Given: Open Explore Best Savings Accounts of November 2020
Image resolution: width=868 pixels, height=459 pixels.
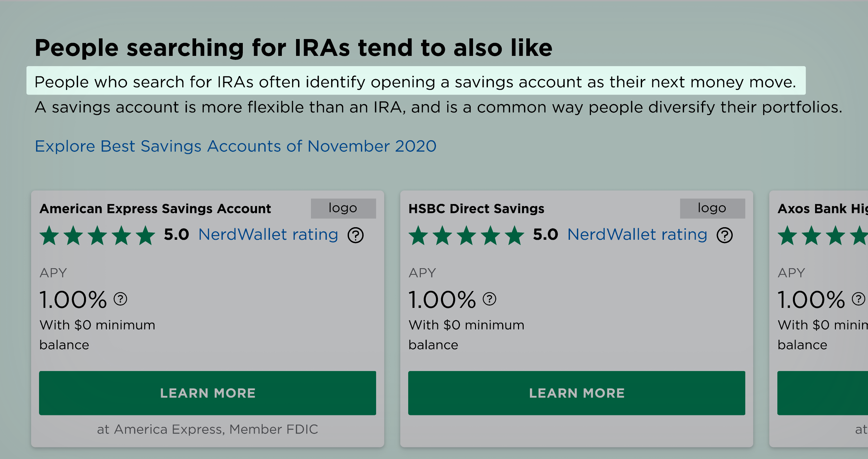Looking at the screenshot, I should click(x=236, y=146).
